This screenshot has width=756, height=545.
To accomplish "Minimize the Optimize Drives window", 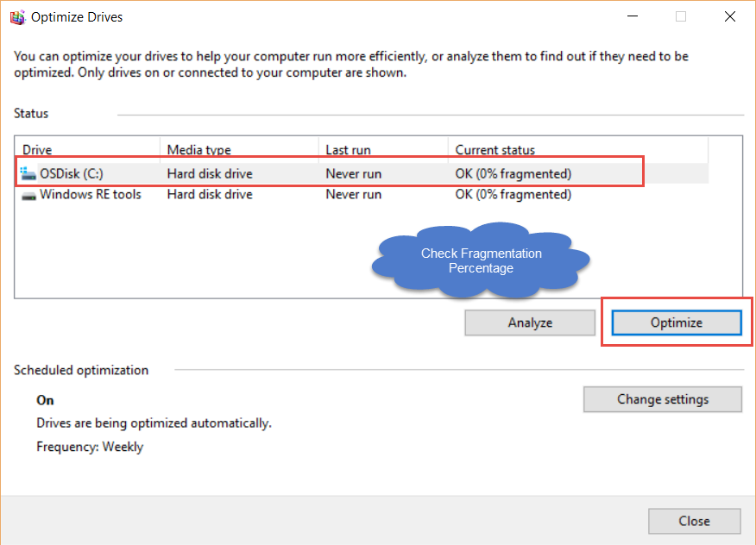I will [633, 16].
